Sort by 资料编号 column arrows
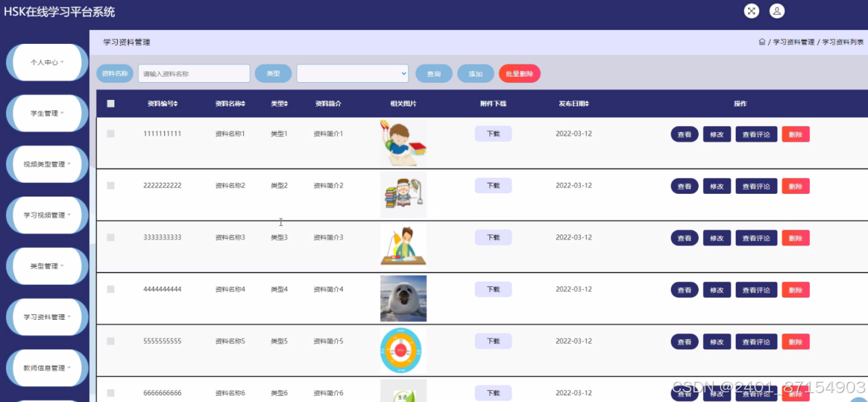The height and width of the screenshot is (402, 868). pyautogui.click(x=176, y=104)
